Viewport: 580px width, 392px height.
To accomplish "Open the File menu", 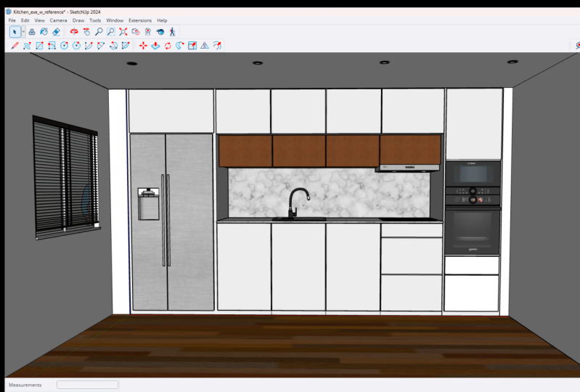I will point(12,20).
